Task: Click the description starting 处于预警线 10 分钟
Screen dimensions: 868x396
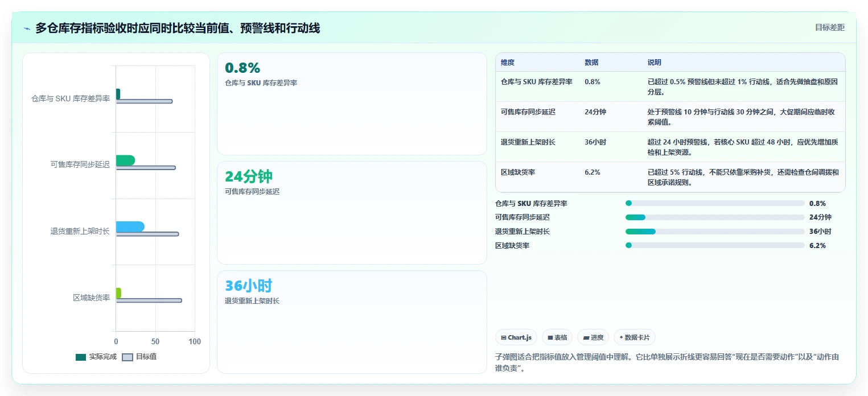Action: (743, 117)
